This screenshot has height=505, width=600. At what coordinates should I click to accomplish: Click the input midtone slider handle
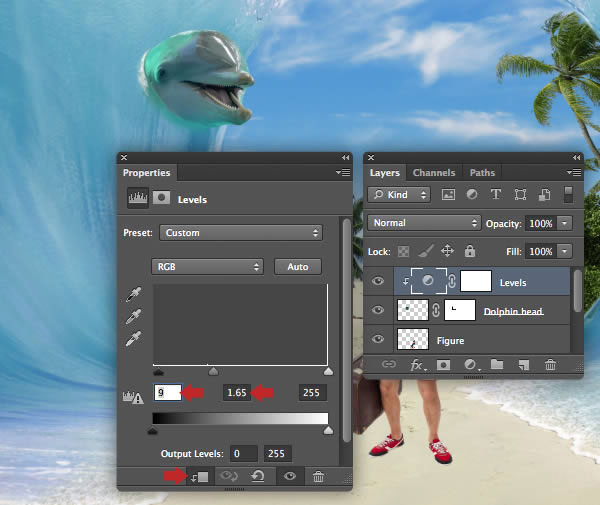(x=213, y=371)
